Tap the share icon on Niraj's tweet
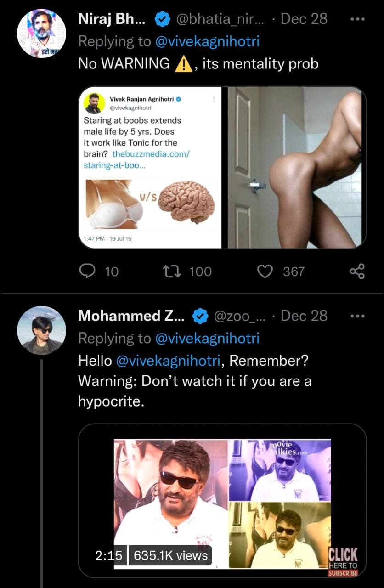This screenshot has width=384, height=588. [357, 271]
